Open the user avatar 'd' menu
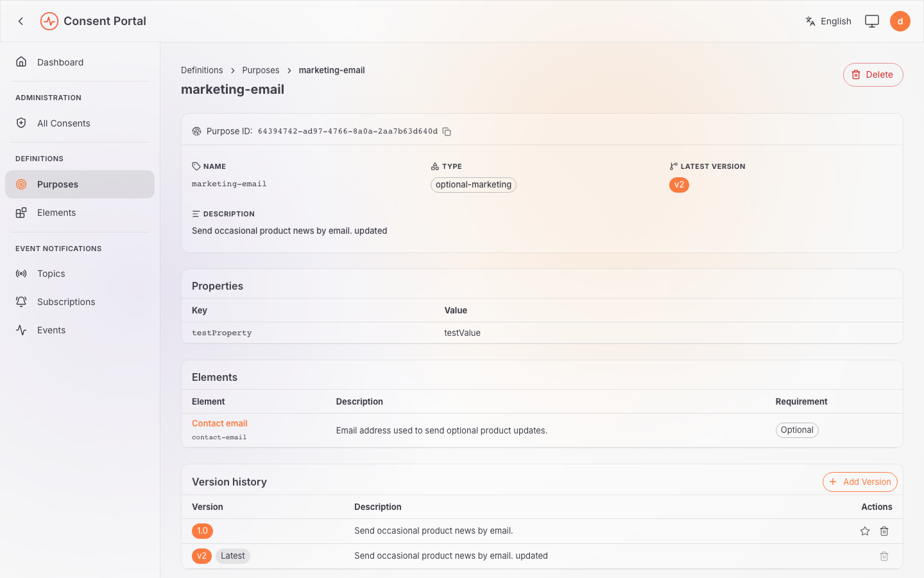 pyautogui.click(x=900, y=21)
